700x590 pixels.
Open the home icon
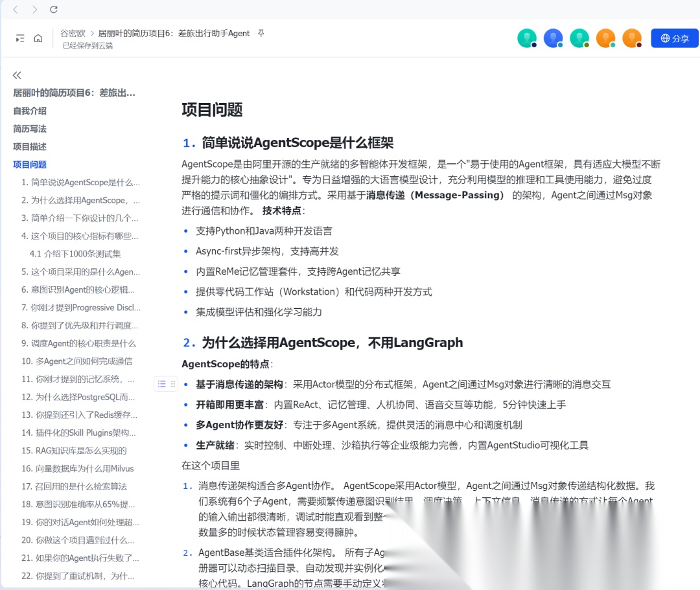click(38, 38)
